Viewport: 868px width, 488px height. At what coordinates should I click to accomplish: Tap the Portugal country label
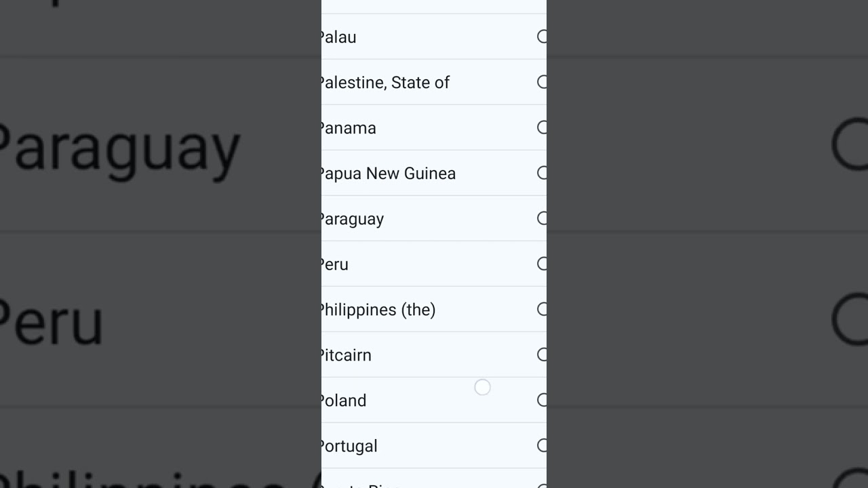click(349, 447)
